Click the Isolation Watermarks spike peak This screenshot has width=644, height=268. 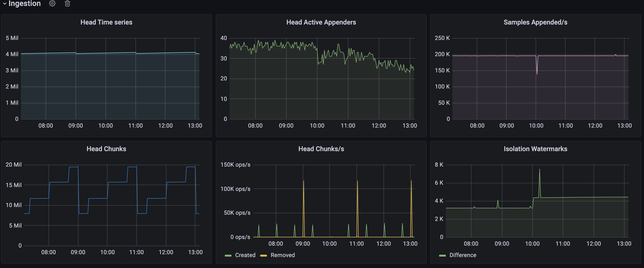(x=539, y=169)
